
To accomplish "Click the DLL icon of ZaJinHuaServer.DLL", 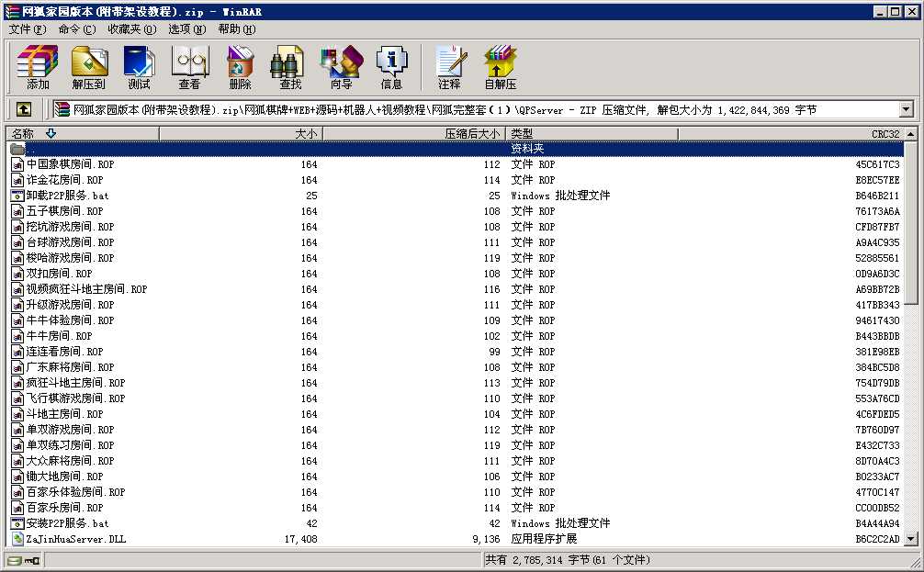I will click(17, 539).
